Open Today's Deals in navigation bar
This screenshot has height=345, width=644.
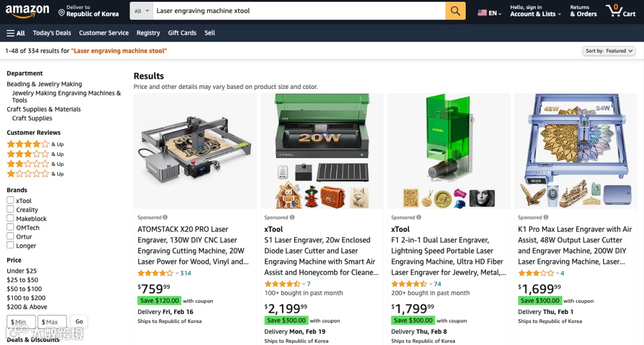click(52, 33)
